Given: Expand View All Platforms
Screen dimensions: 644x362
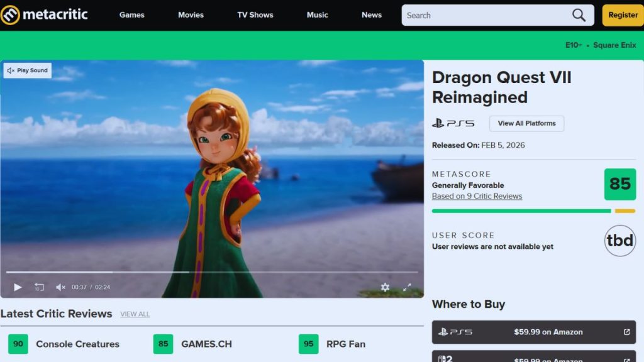Looking at the screenshot, I should click(526, 123).
